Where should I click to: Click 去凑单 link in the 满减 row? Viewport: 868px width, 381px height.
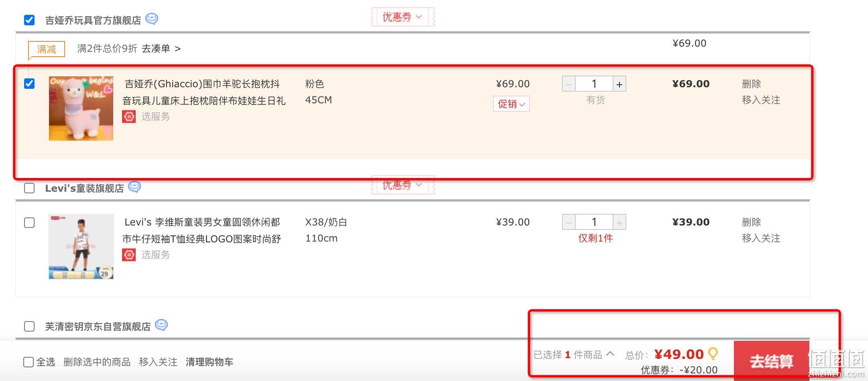pyautogui.click(x=161, y=49)
